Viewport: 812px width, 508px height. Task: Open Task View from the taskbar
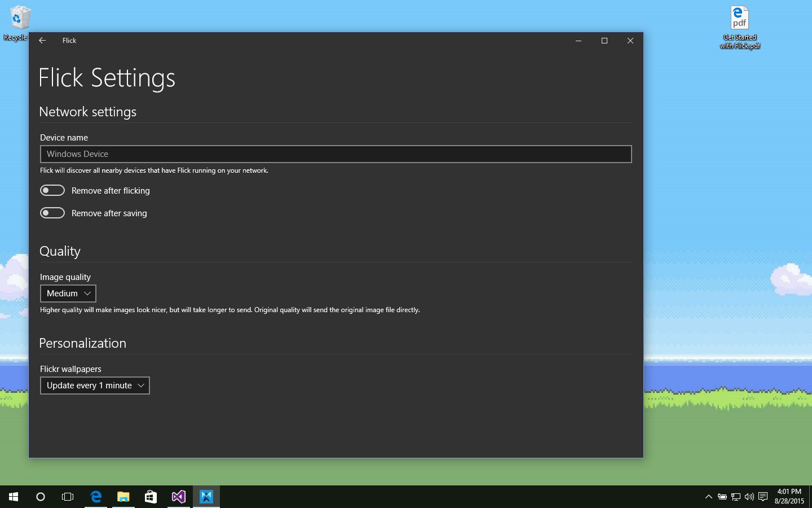tap(68, 497)
